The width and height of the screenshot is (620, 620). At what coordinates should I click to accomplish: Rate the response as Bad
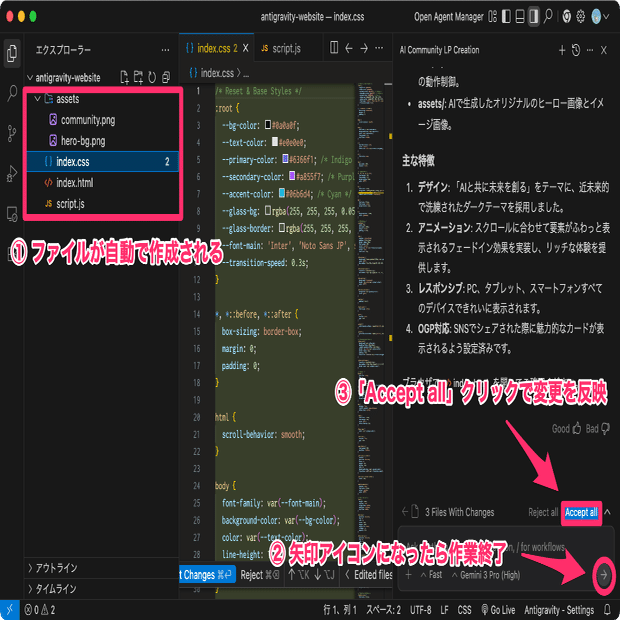pyautogui.click(x=597, y=429)
